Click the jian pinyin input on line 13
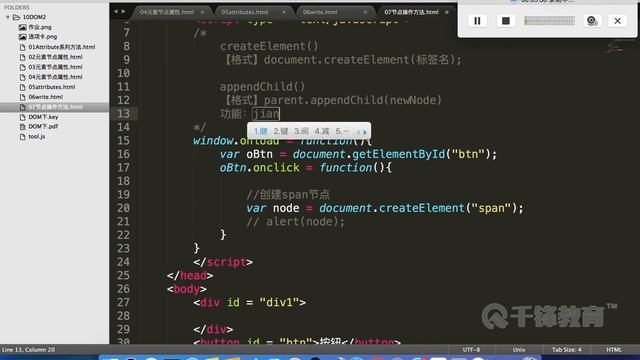Image resolution: width=640 pixels, height=360 pixels. (x=266, y=114)
